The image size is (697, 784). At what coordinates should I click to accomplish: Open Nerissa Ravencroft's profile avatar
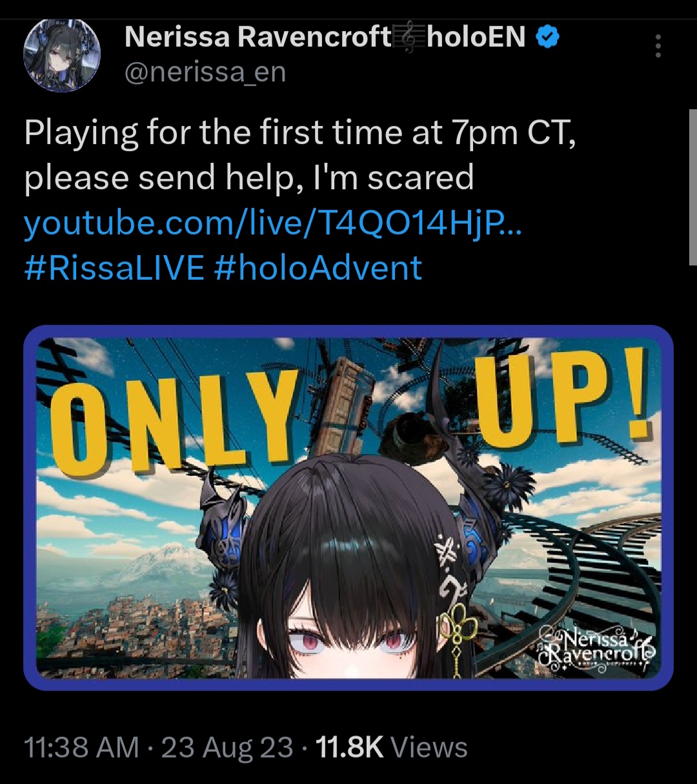[62, 54]
